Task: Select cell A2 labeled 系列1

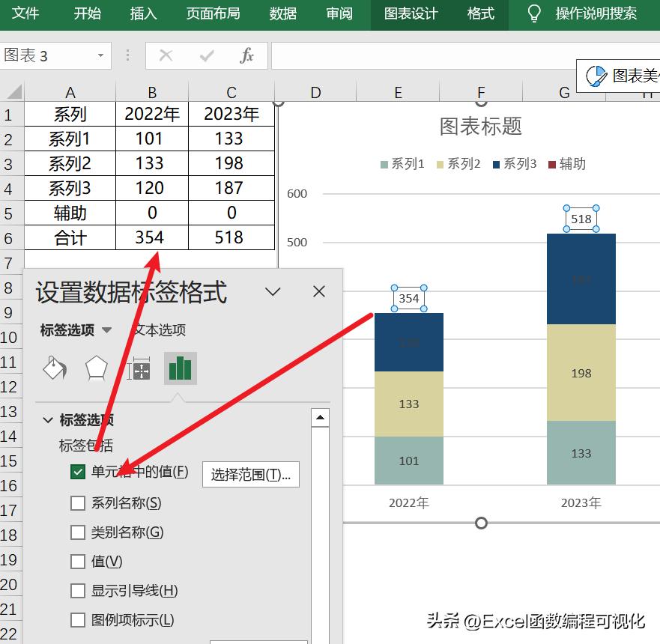Action: coord(70,139)
